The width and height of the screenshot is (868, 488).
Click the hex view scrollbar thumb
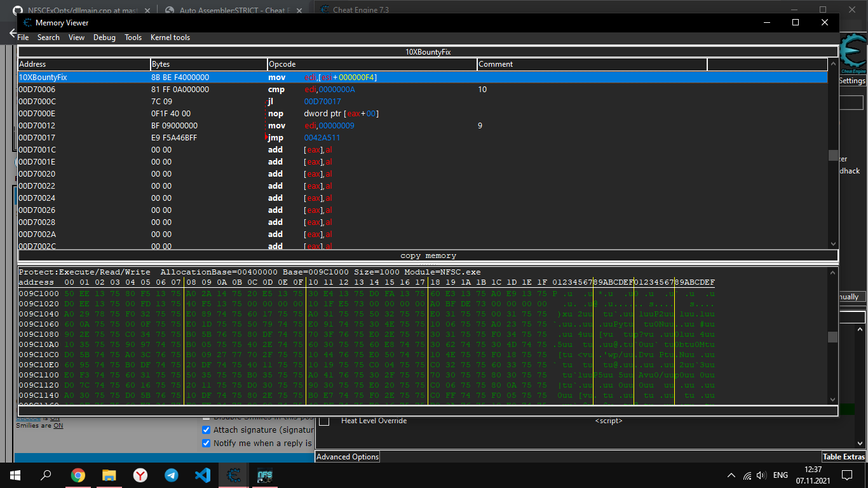[x=832, y=337]
